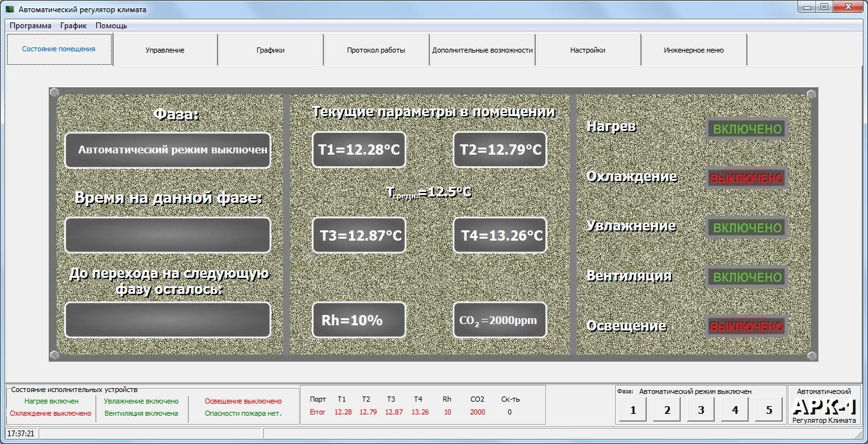Click the CO2=2000ppm reading box
The width and height of the screenshot is (868, 444).
(x=500, y=320)
